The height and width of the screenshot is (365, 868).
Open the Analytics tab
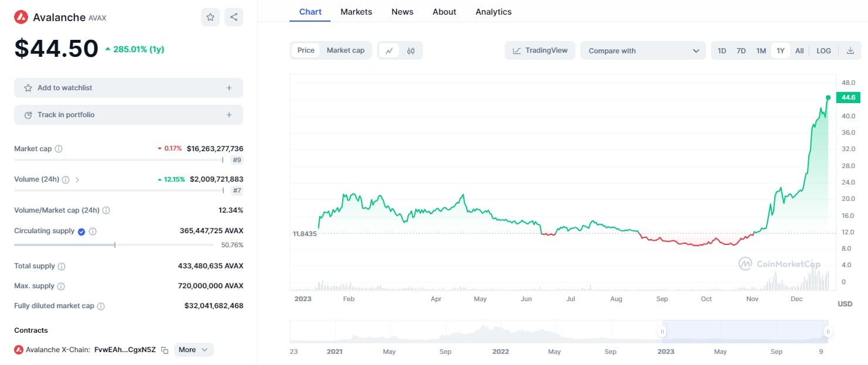[x=493, y=12]
